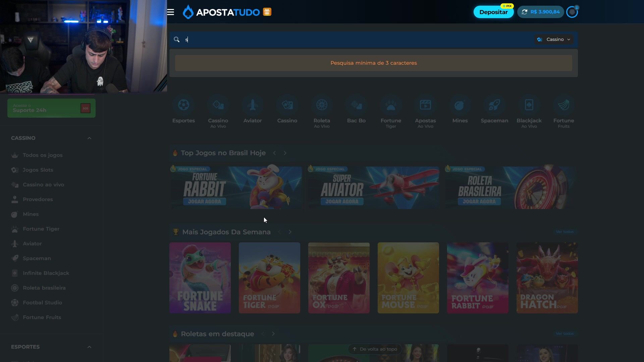The image size is (644, 362).
Task: Click the R$ 3.900,84 balance
Action: pyautogui.click(x=545, y=12)
